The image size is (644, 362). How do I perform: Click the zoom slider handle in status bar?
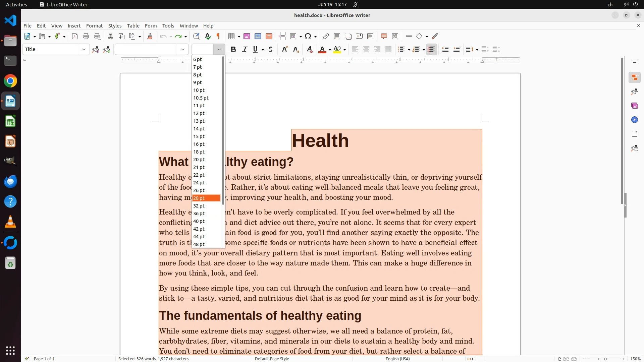(605, 359)
